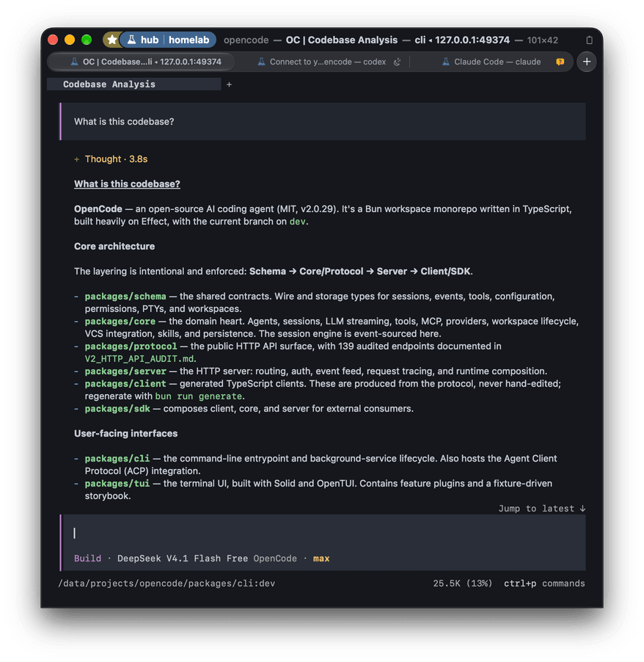Click packages/sdk entry
The image size is (644, 662).
[x=117, y=409]
